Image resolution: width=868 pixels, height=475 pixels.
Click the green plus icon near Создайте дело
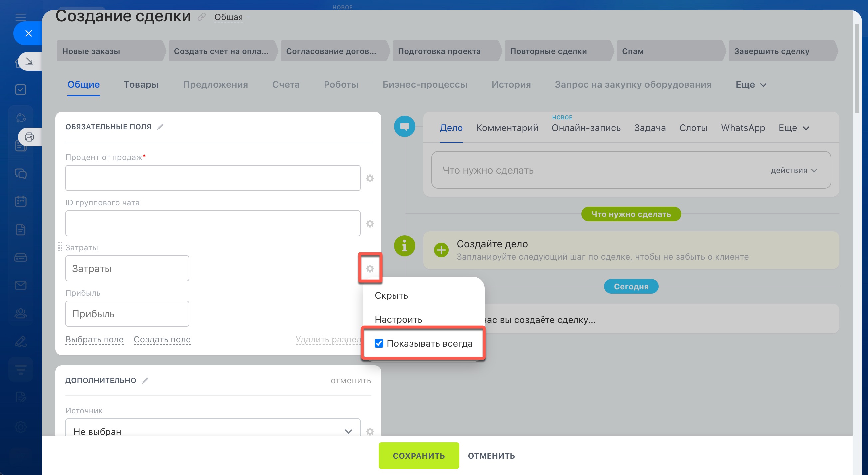[x=441, y=250]
